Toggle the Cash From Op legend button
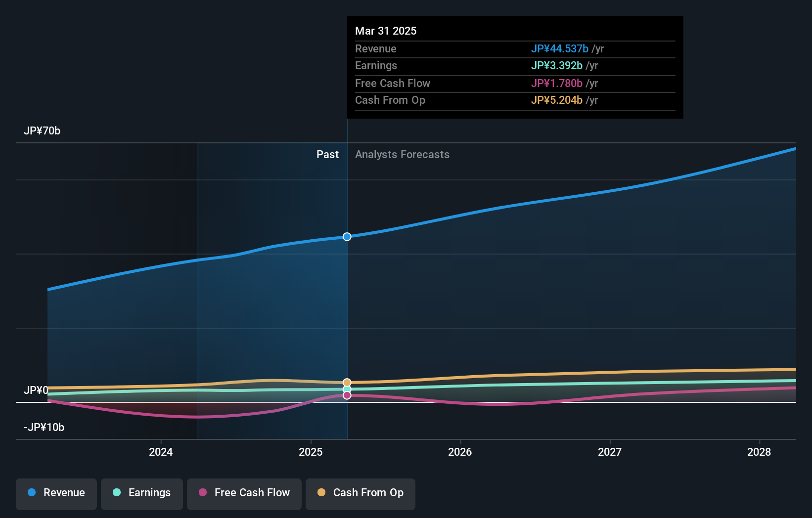This screenshot has height=518, width=812. click(x=361, y=494)
